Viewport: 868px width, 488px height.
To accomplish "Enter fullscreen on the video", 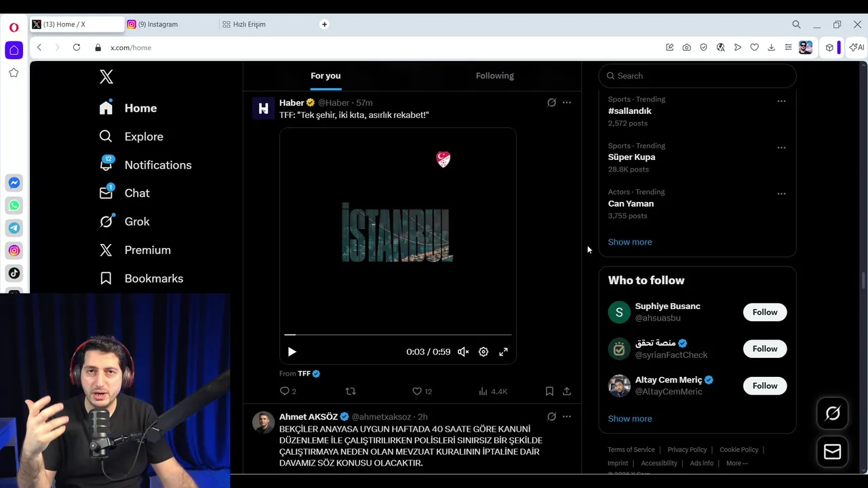I will tap(503, 352).
